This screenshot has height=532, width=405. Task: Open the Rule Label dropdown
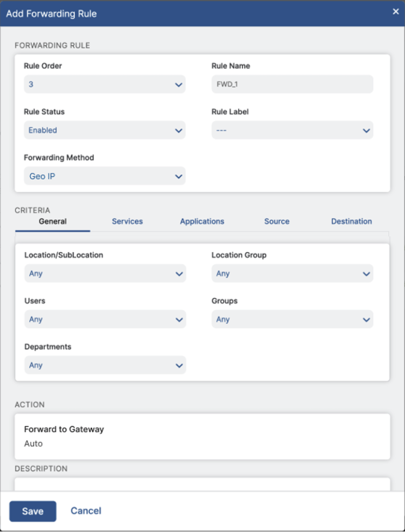click(x=292, y=130)
